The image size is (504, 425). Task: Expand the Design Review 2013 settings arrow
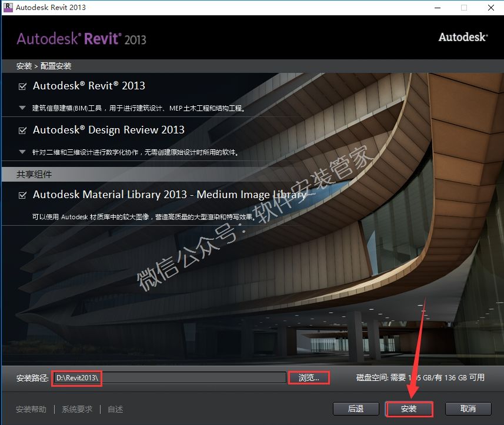pyautogui.click(x=22, y=152)
